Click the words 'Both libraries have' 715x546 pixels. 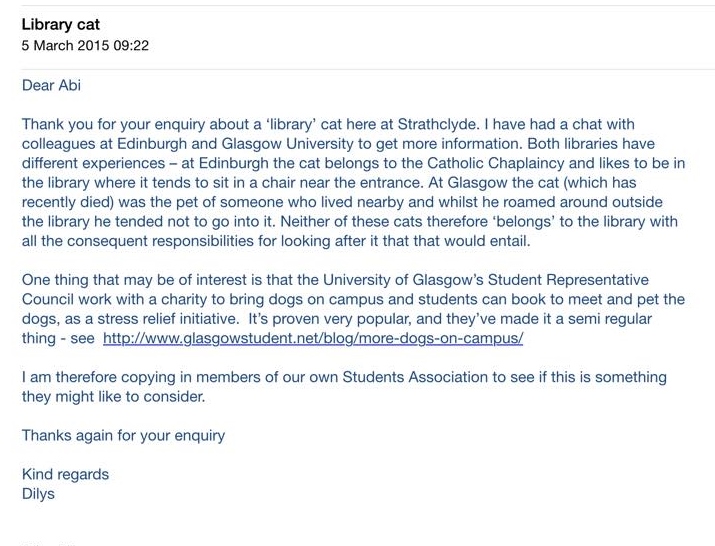tap(591, 144)
